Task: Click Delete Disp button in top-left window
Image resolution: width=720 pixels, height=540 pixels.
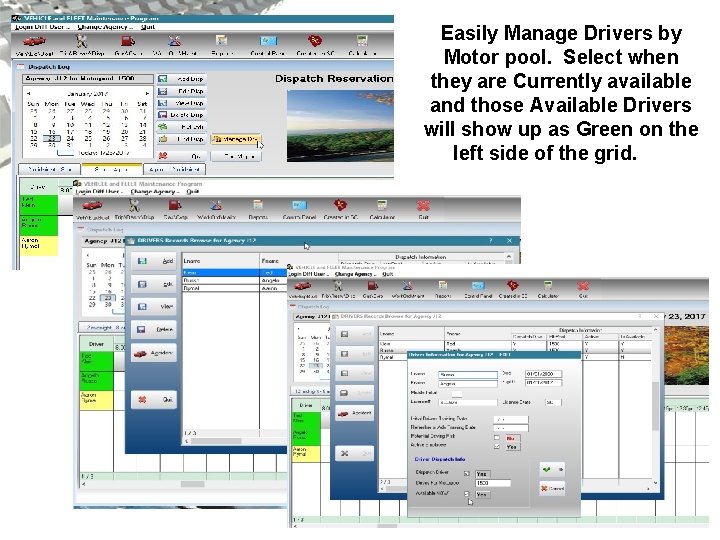Action: (x=181, y=115)
